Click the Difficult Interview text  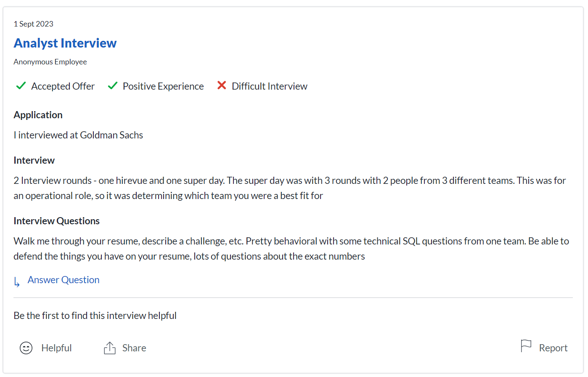[269, 86]
